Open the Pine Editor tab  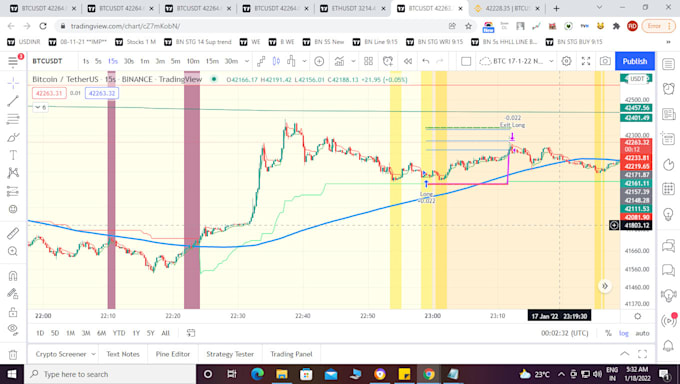[173, 354]
